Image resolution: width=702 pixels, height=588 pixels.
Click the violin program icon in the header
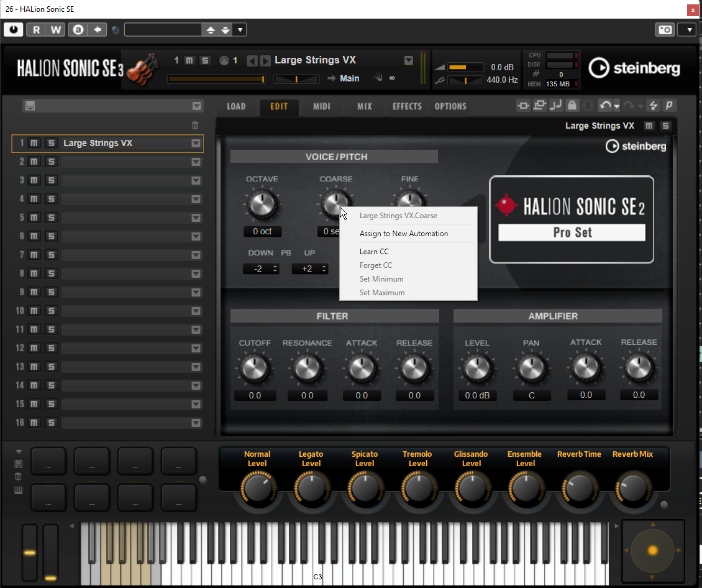(x=142, y=68)
